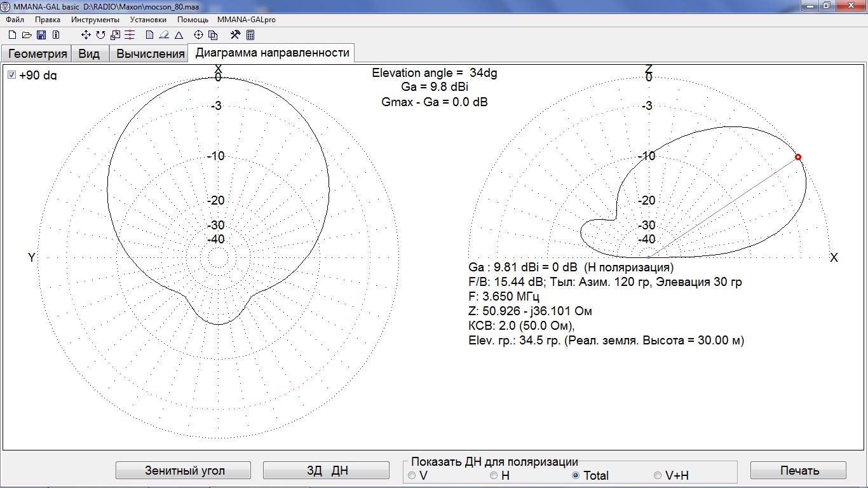Open the Инструменты menu
Viewport: 868px width, 488px height.
point(95,20)
